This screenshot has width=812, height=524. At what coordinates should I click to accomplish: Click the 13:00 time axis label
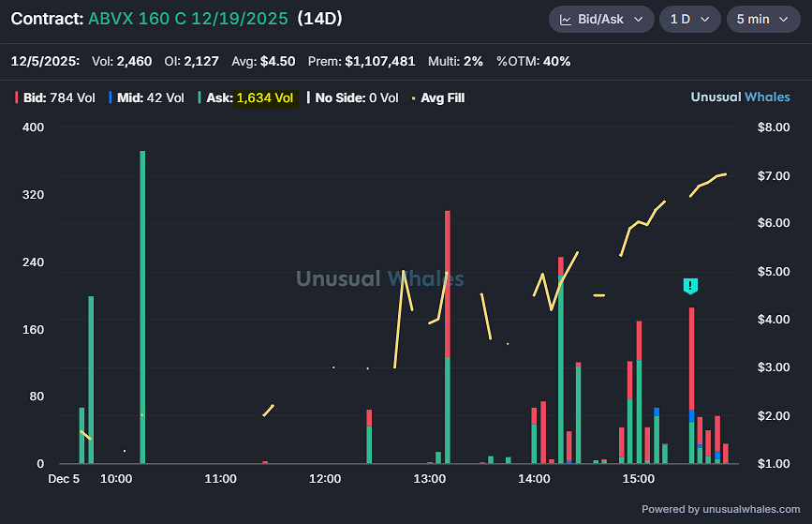429,478
